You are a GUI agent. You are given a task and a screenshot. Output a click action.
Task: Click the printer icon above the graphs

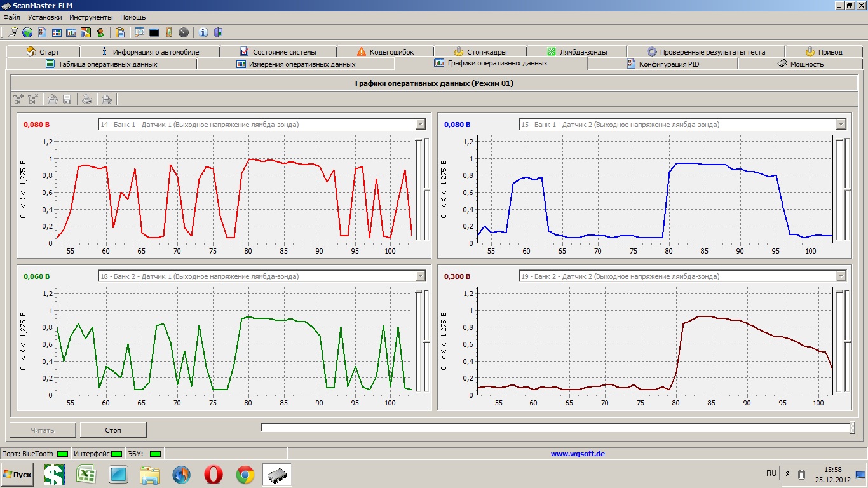(87, 99)
